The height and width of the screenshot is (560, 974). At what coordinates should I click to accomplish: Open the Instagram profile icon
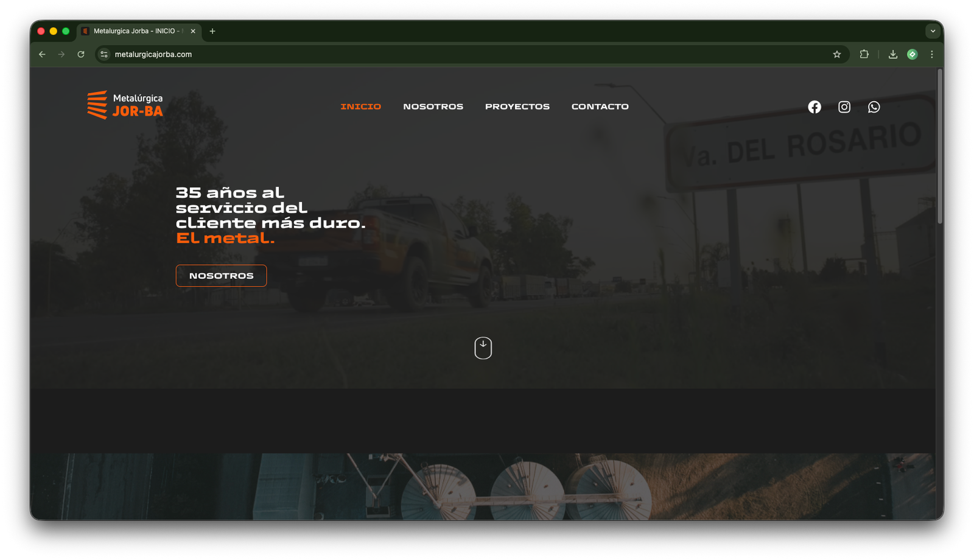coord(844,107)
